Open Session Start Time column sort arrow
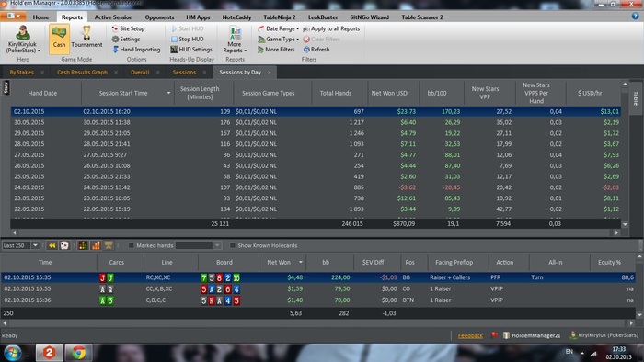The width and height of the screenshot is (644, 362). [x=168, y=93]
